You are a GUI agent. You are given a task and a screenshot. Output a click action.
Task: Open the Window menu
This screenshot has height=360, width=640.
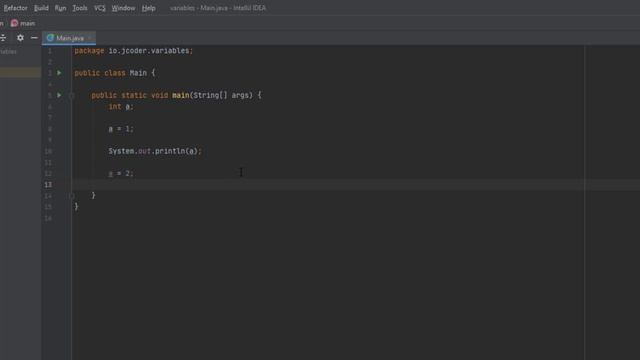point(123,8)
